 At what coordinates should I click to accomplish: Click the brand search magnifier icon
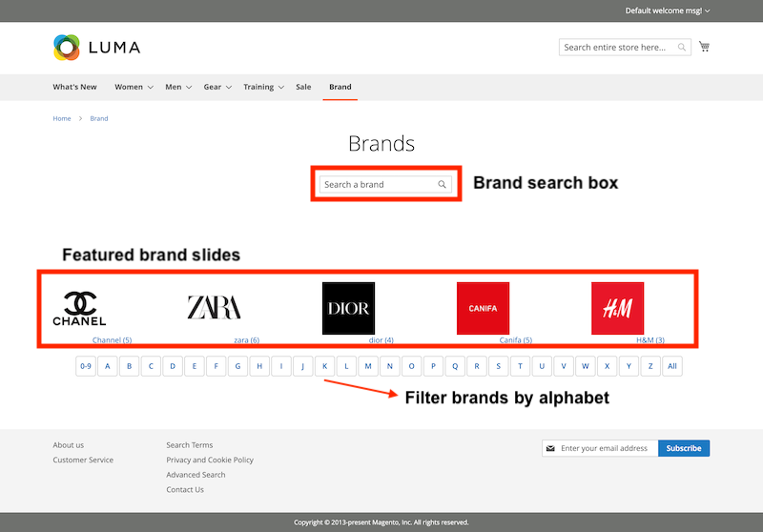[x=443, y=185]
